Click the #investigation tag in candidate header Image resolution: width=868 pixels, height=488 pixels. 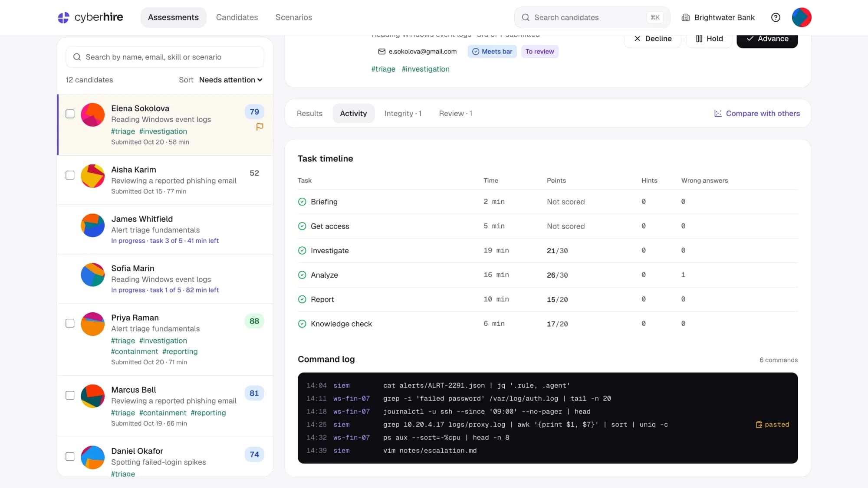pos(426,69)
